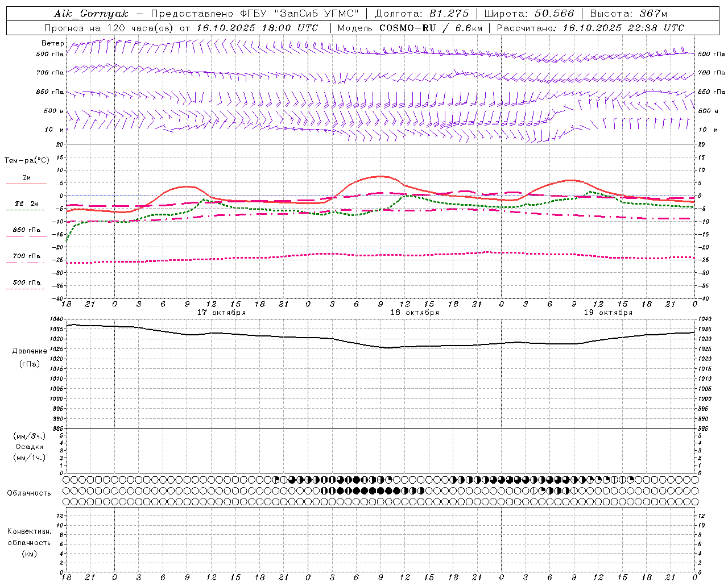Click the "Прогноз на 120 часа(ов)" forecast text
This screenshot has height=582, width=728.
[x=109, y=28]
